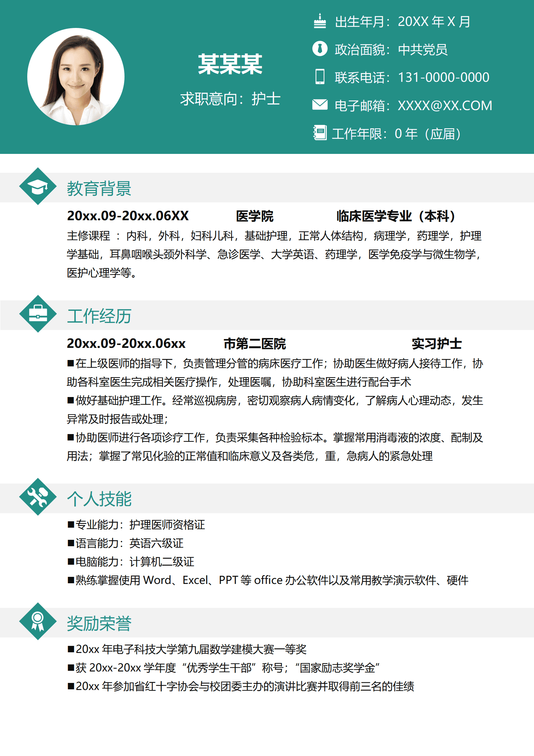This screenshot has width=534, height=756.
Task: Click the bullet starting 做好基础护理工作
Action: point(275,400)
